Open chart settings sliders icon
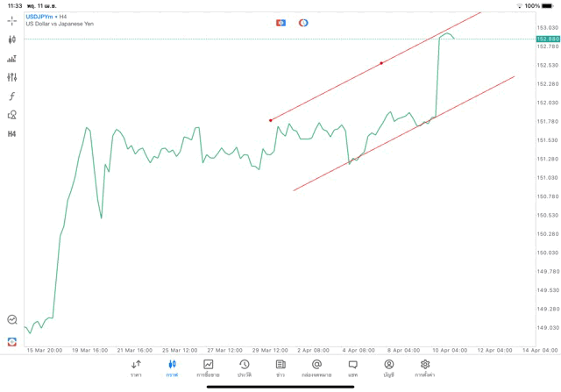 [x=11, y=77]
